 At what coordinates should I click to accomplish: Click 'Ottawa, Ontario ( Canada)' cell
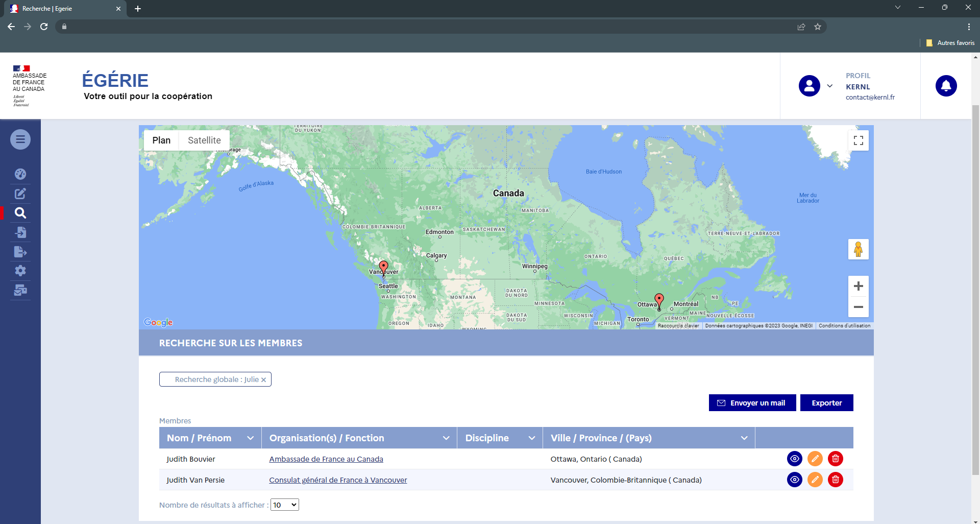click(596, 459)
